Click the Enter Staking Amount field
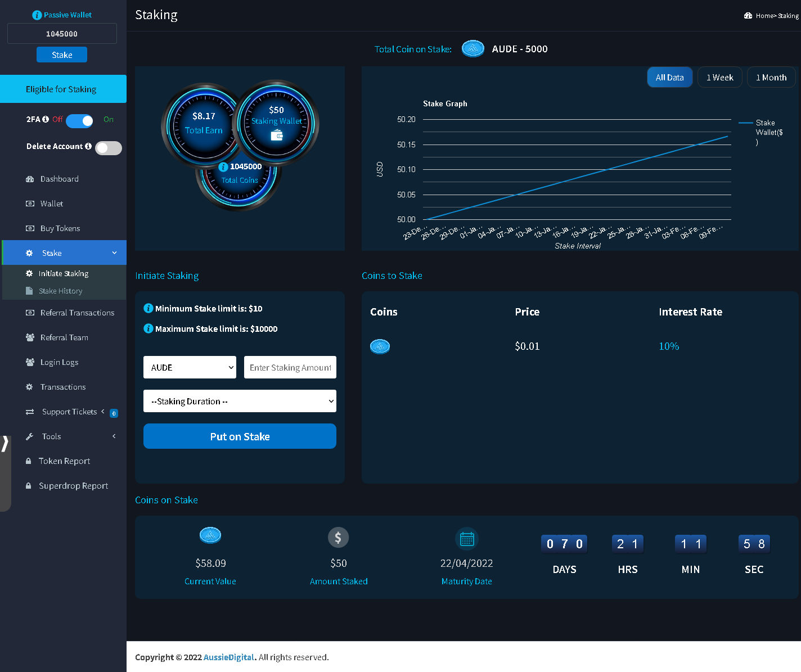801x672 pixels. click(x=290, y=367)
